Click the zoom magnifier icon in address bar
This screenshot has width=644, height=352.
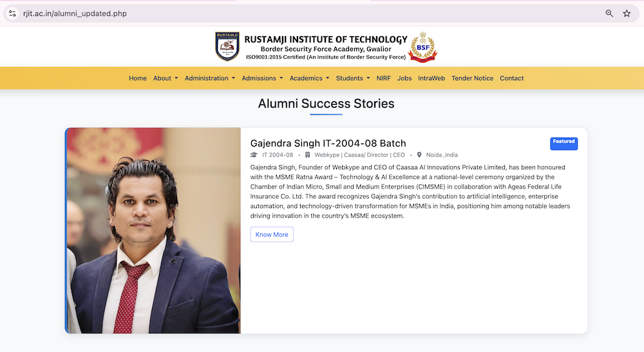point(609,14)
